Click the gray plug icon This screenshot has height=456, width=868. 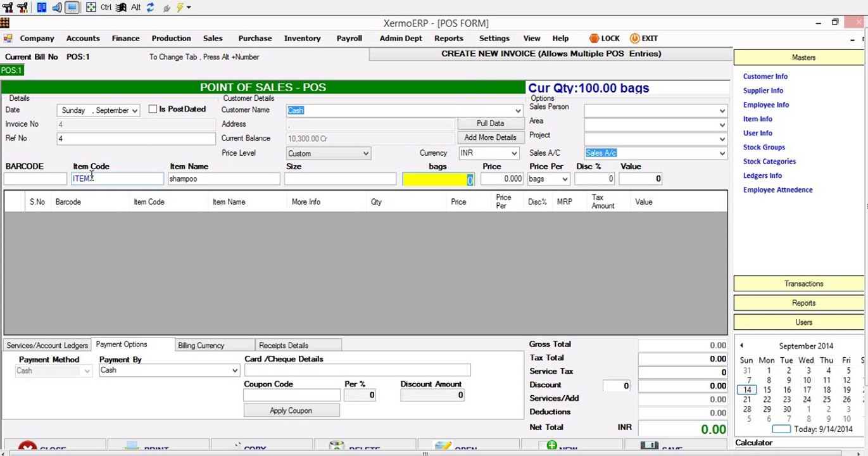[x=167, y=8]
